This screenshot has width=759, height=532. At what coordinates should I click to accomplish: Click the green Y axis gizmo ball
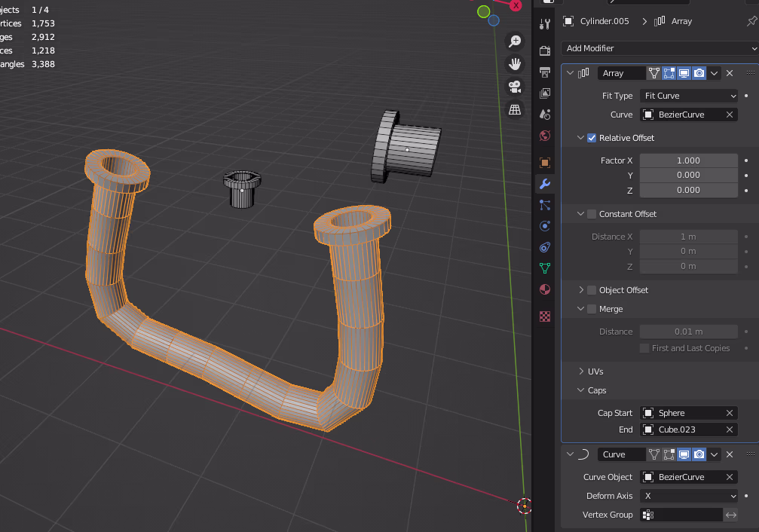coord(484,11)
